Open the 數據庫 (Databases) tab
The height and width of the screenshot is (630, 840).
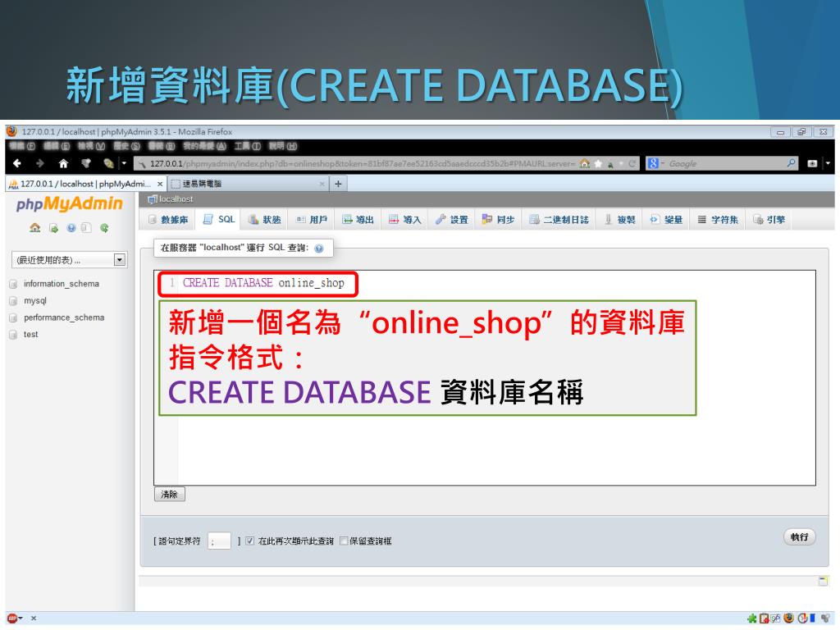tap(168, 220)
